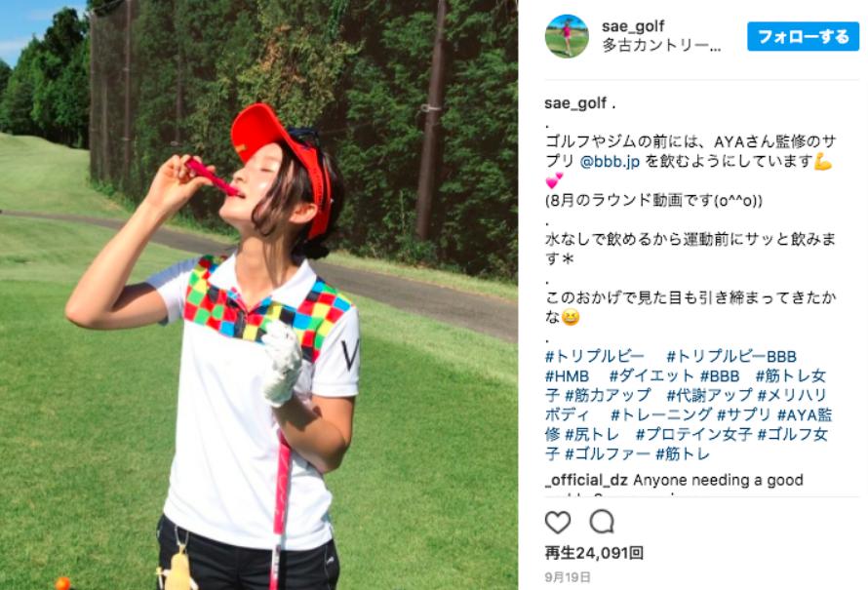
Task: Like the post with the heart icon
Action: click(x=558, y=522)
